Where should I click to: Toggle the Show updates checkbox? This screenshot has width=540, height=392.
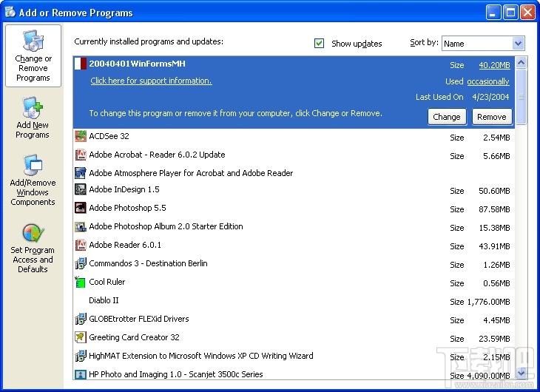[320, 44]
